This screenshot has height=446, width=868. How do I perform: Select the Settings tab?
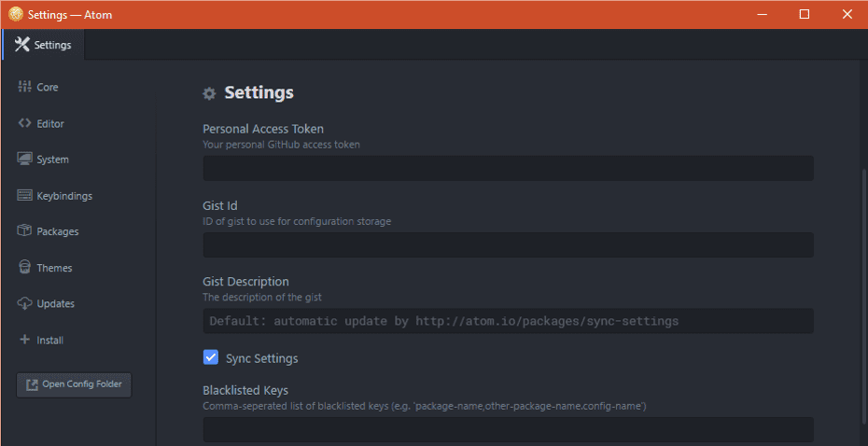43,45
